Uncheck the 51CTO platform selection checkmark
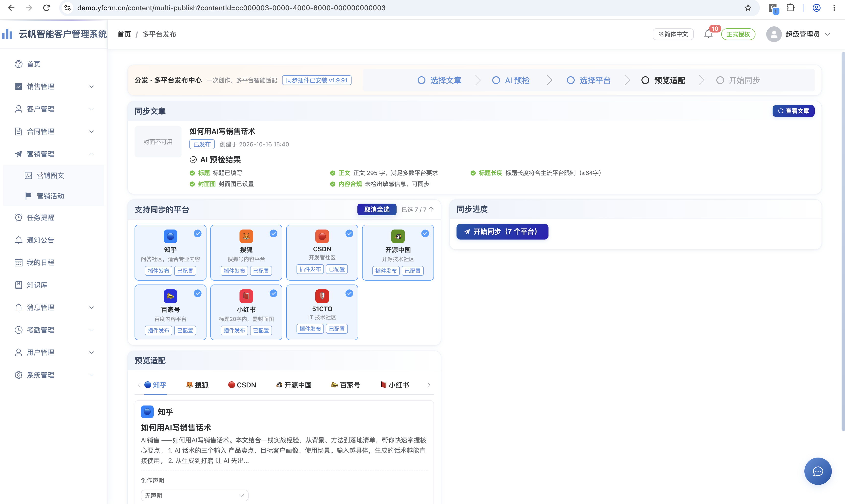The width and height of the screenshot is (845, 504). tap(349, 293)
